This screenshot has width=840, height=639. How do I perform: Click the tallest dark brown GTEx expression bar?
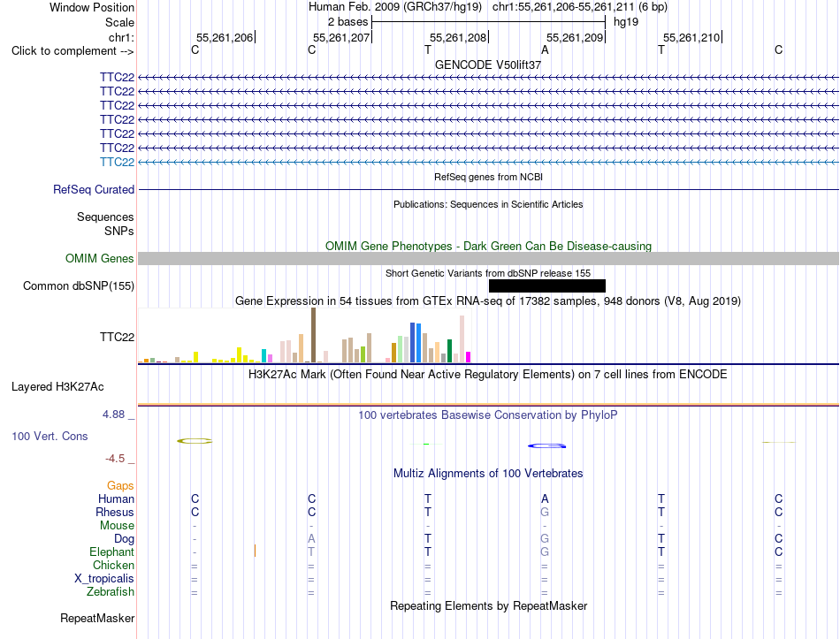coord(313,335)
